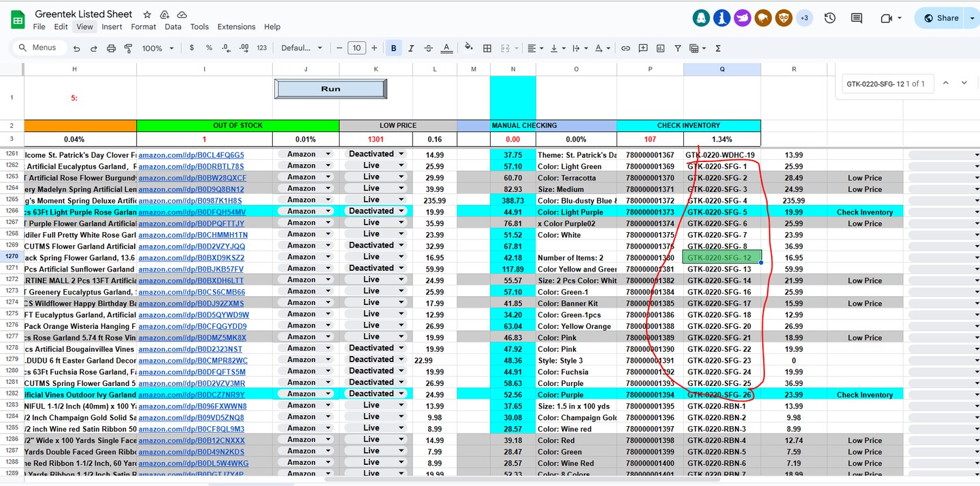This screenshot has width=980, height=486.
Task: Click the purple collaborator avatar
Action: tap(742, 18)
